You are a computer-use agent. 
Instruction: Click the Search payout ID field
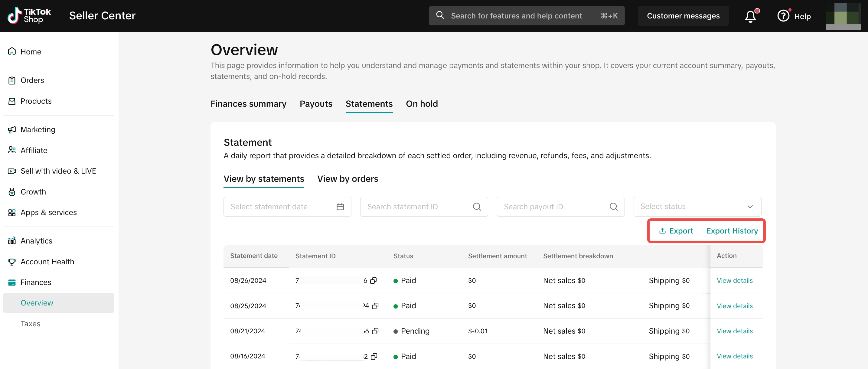(560, 207)
